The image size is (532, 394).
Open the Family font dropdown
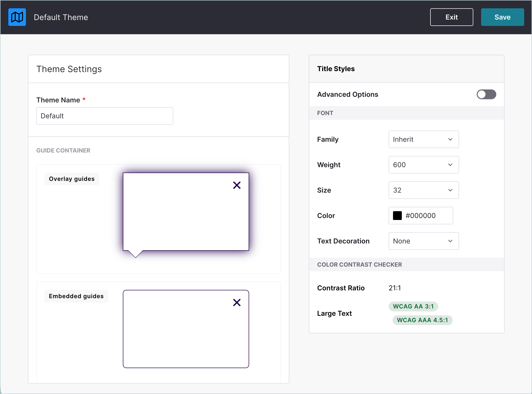pyautogui.click(x=423, y=139)
